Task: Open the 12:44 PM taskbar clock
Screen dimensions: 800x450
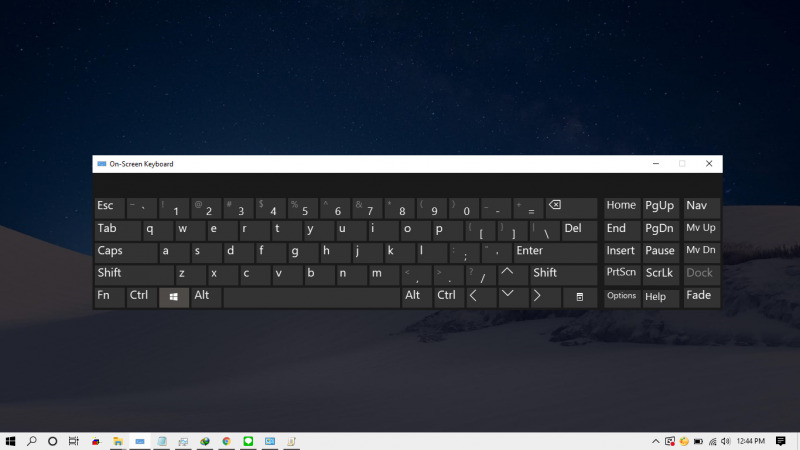Action: click(x=751, y=441)
